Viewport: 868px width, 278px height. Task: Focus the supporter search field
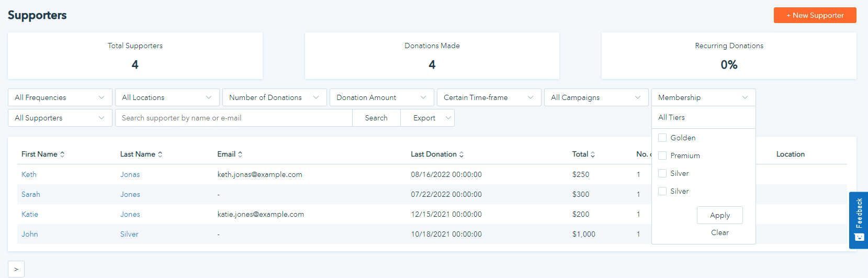[233, 118]
